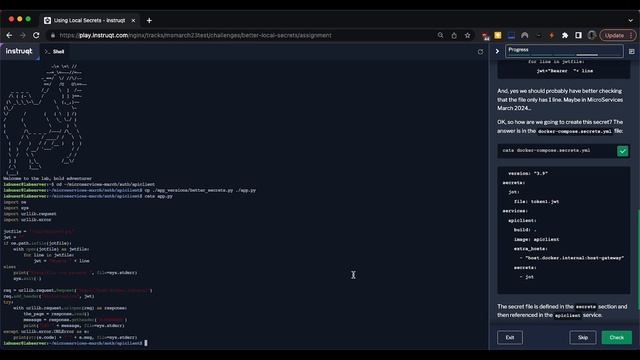The height and width of the screenshot is (360, 640).
Task: Open the blue striped extension icon
Action: [x=511, y=36]
